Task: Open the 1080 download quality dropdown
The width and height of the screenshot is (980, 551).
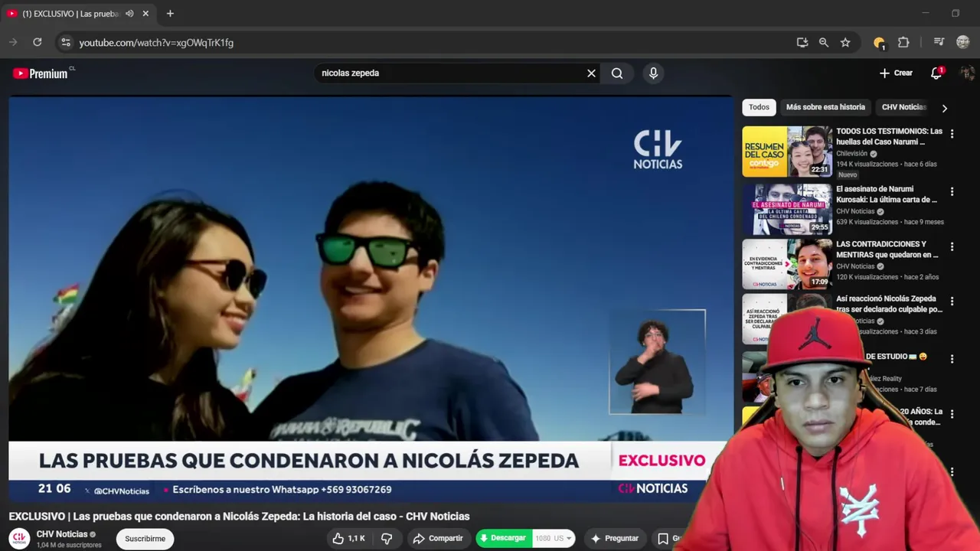Action: coord(554,539)
